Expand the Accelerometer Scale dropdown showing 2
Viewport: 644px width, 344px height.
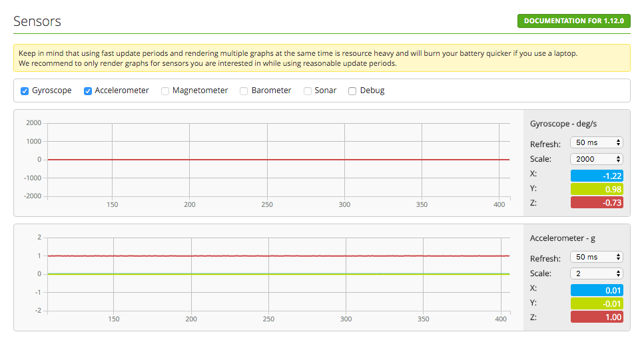pyautogui.click(x=596, y=273)
